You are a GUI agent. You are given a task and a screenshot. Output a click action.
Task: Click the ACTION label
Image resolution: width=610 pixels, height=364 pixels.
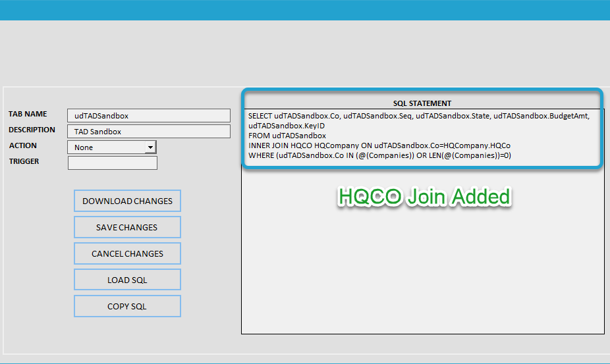23,145
